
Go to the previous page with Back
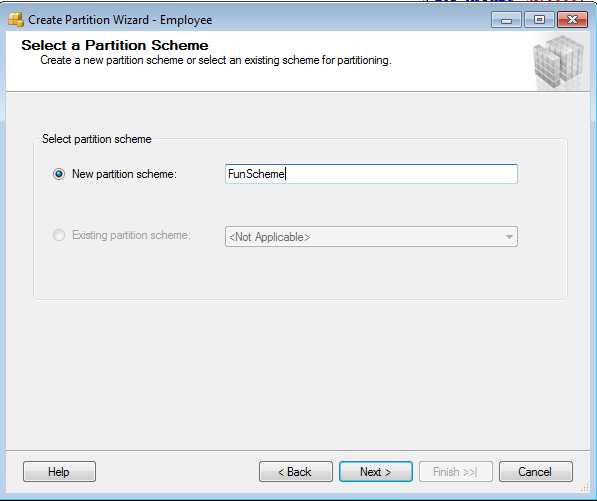click(296, 472)
